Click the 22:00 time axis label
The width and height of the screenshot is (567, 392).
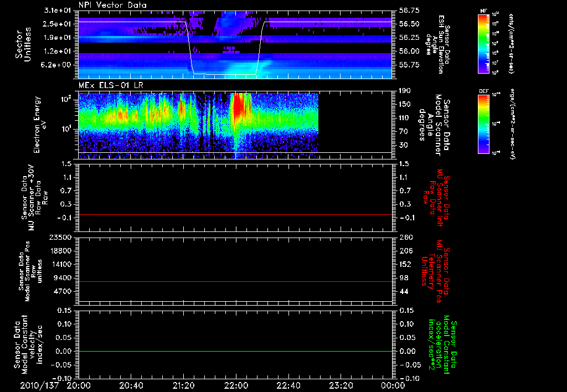coord(236,385)
